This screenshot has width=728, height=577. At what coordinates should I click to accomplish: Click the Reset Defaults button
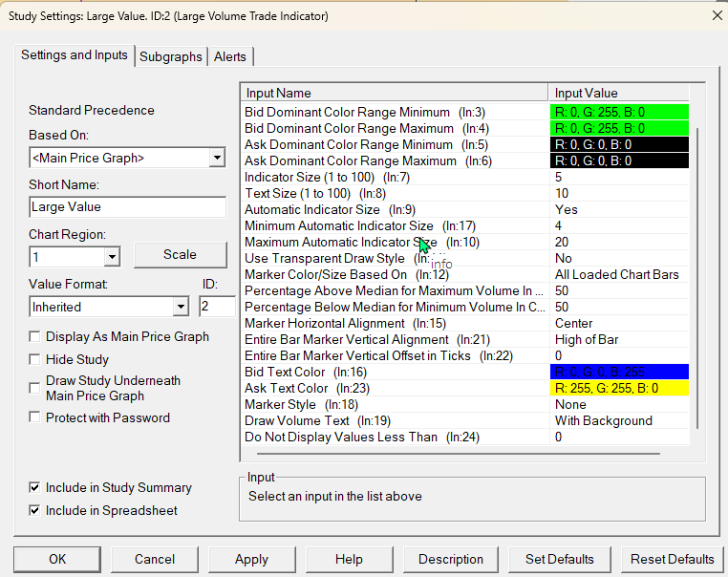point(672,559)
